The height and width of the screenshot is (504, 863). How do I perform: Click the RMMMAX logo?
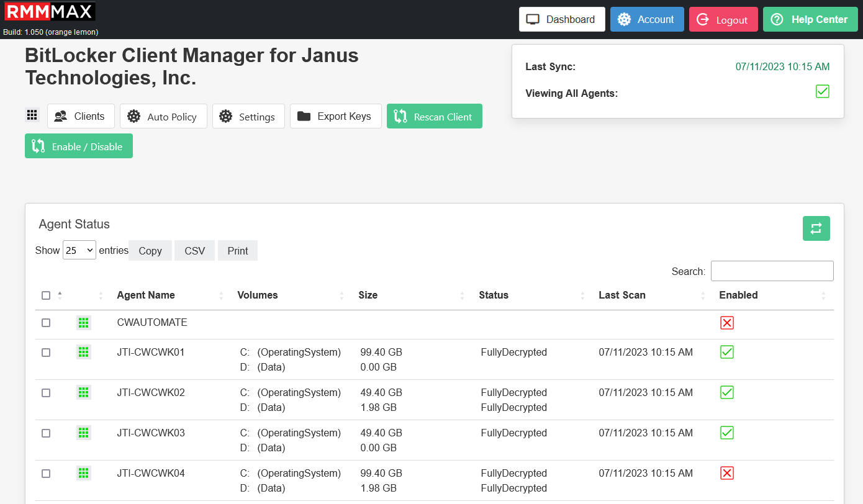pos(50,12)
